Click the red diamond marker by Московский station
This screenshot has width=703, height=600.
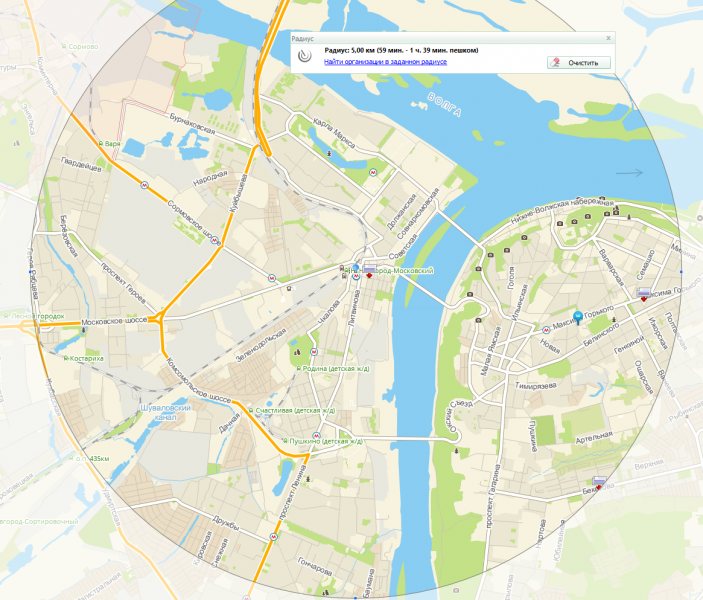point(369,275)
